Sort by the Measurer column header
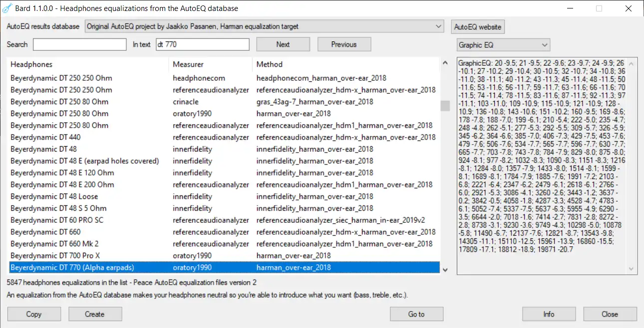 point(211,64)
